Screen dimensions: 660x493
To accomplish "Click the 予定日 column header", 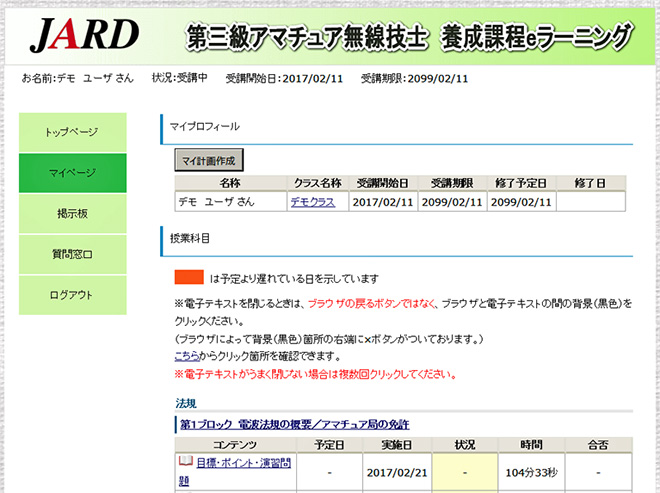I will click(x=329, y=445).
